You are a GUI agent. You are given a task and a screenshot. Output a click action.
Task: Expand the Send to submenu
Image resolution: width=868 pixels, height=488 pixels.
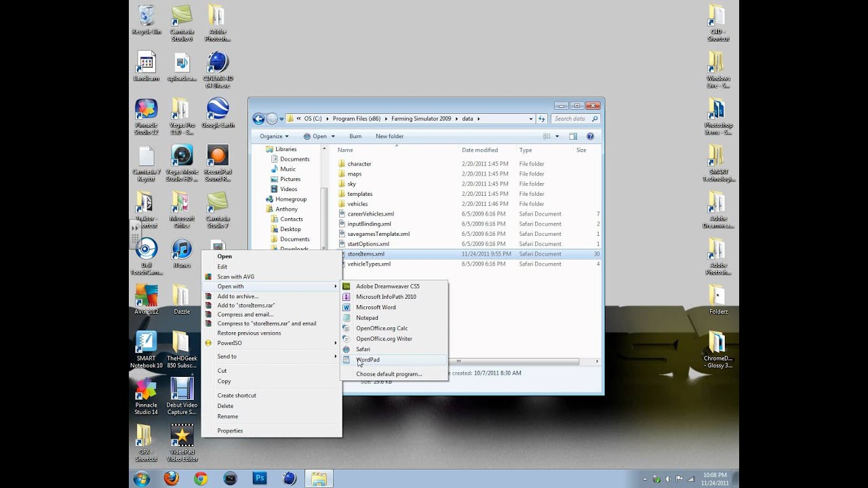(271, 357)
